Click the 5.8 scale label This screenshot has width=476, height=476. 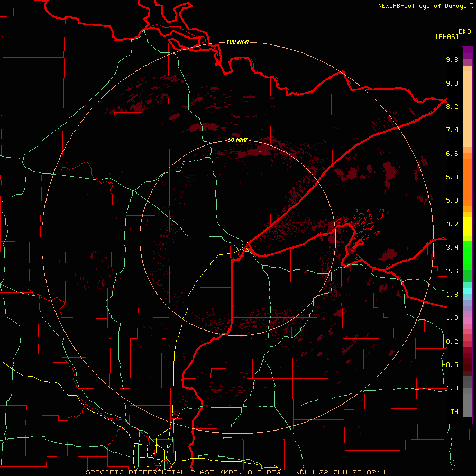coord(452,177)
